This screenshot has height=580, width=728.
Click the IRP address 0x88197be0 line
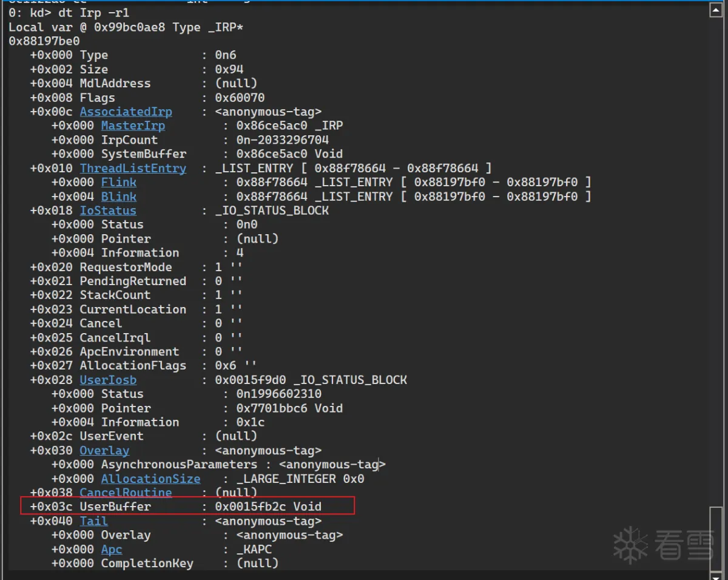(x=44, y=41)
